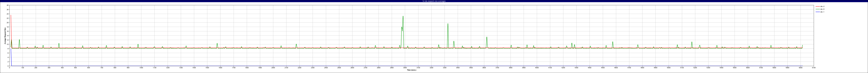This screenshot has width=868, height=73.
Task: Click the x-axis tick label 2000
Action: (273, 68)
